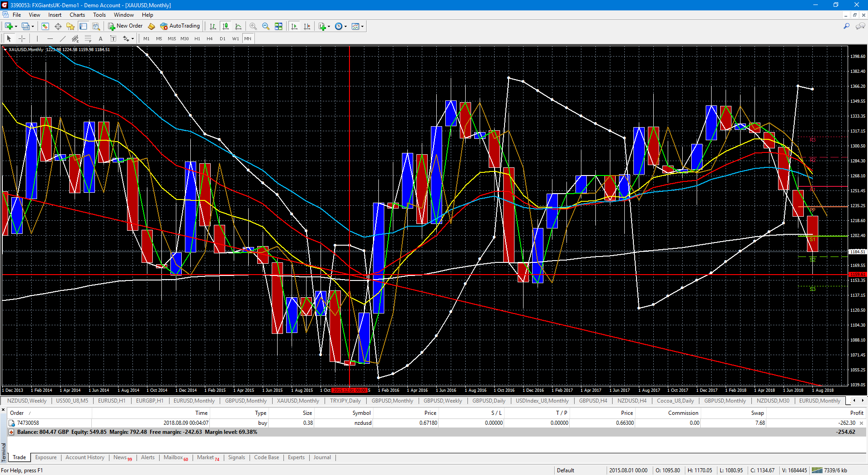This screenshot has height=475, width=868.
Task: Select the text tool A
Action: click(x=101, y=38)
